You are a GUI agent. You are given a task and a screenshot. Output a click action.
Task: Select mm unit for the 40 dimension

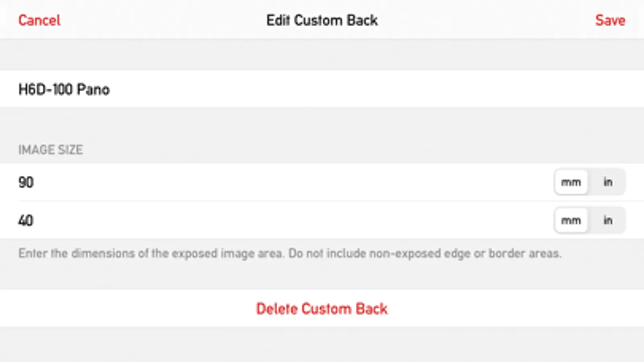[x=571, y=220]
